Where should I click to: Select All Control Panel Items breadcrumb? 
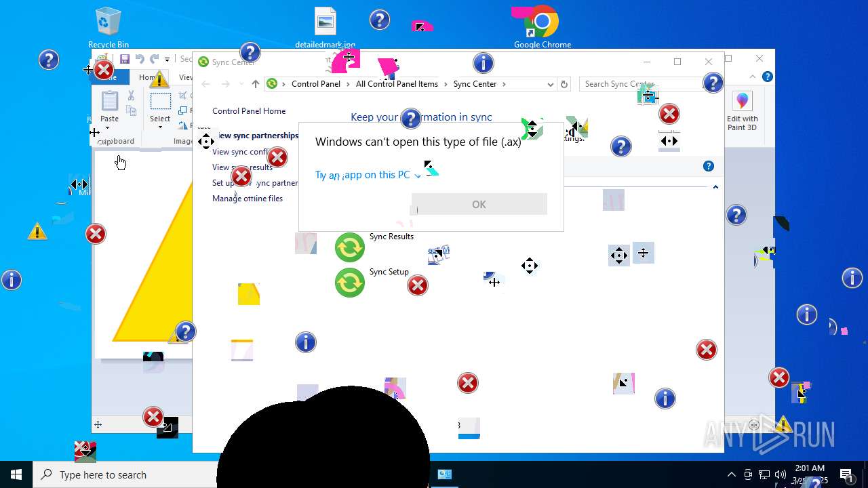tap(397, 84)
